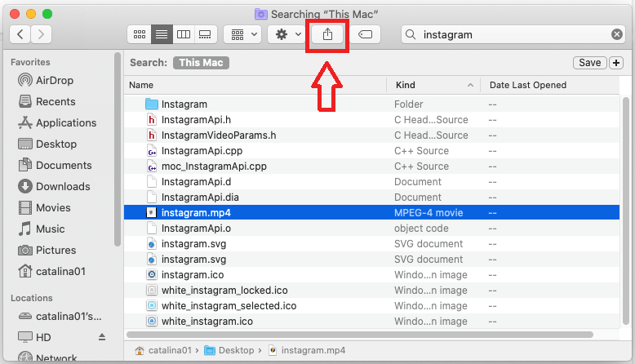Image resolution: width=635 pixels, height=364 pixels.
Task: Click the Save search button
Action: (x=589, y=63)
